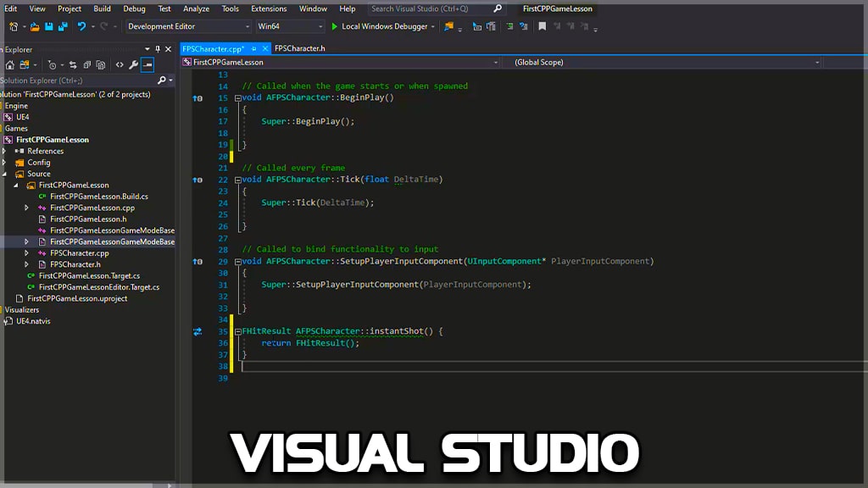Viewport: 868px width, 488px height.
Task: Open the Win64 platform dropdown
Action: (290, 26)
